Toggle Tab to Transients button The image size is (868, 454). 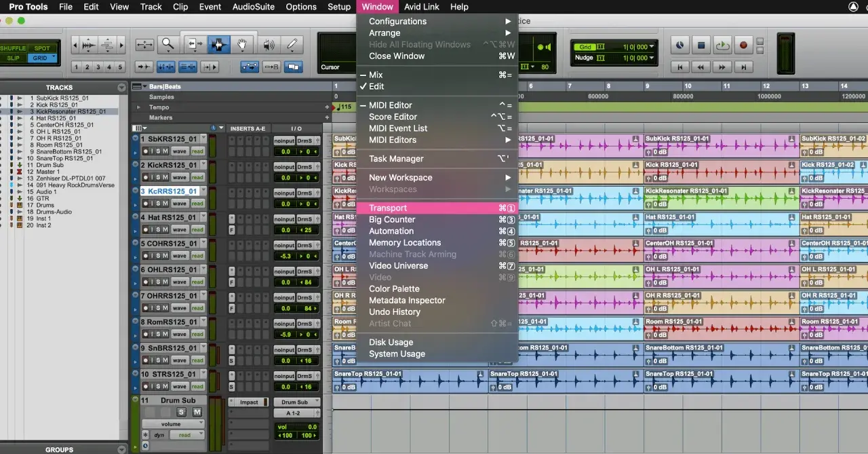144,67
